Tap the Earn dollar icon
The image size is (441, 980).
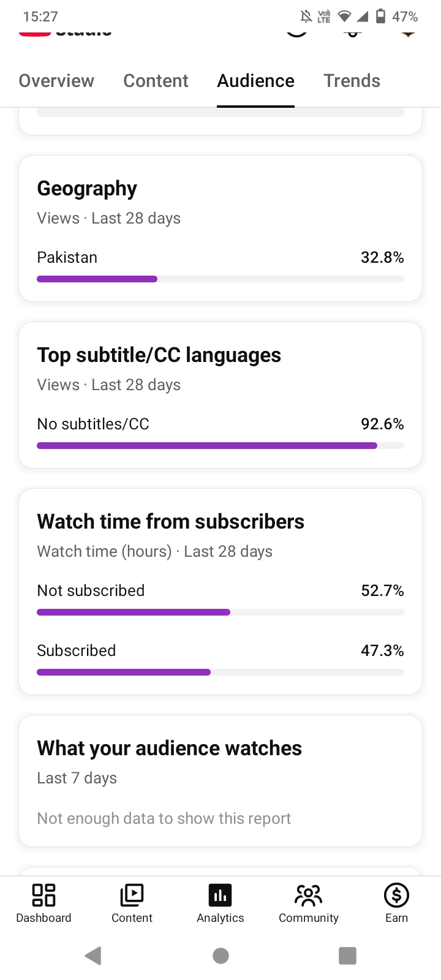(x=396, y=895)
